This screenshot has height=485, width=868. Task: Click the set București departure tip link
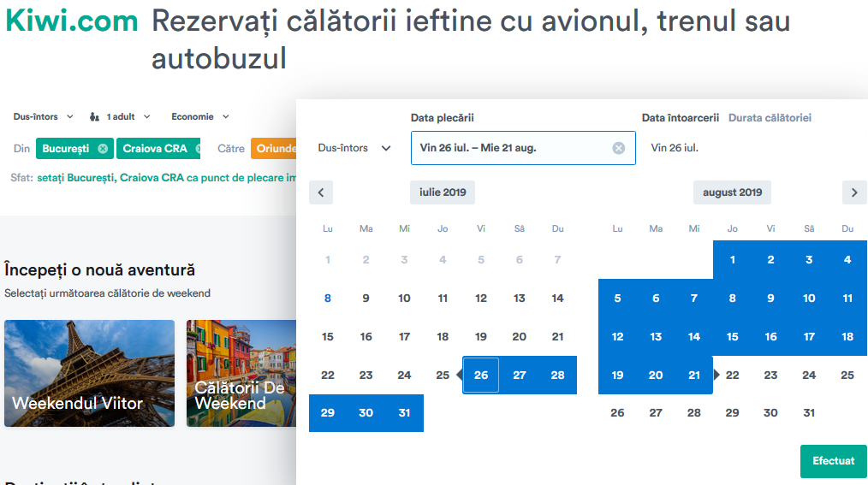coord(166,178)
